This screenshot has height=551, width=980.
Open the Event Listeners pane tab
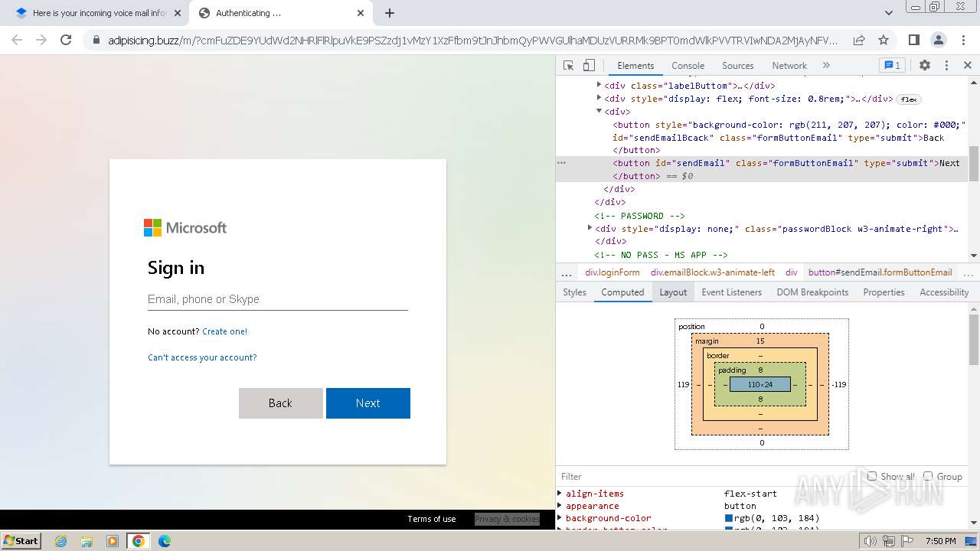pyautogui.click(x=731, y=292)
